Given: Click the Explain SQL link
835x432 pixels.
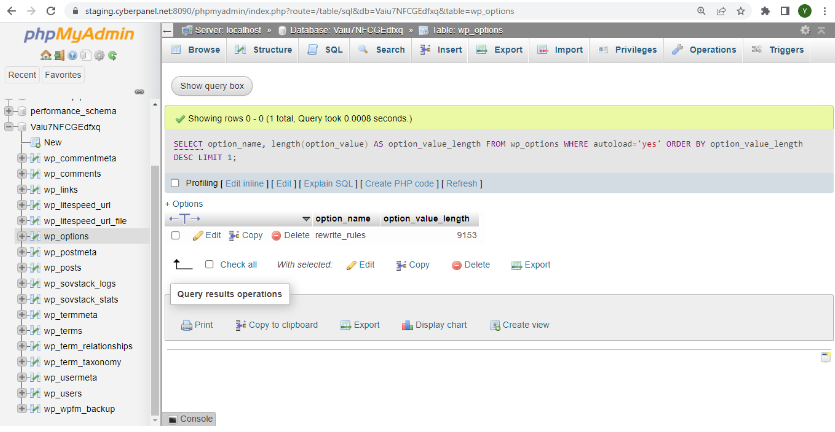Looking at the screenshot, I should click(x=329, y=184).
